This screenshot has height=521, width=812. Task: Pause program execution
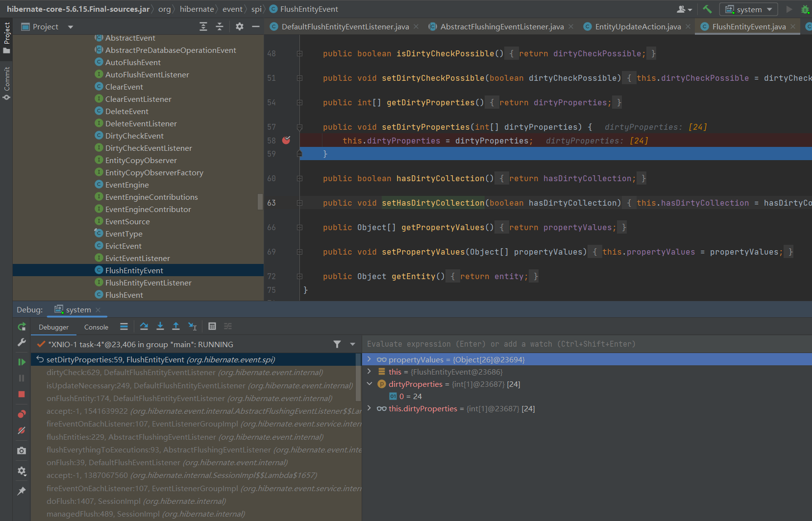22,378
